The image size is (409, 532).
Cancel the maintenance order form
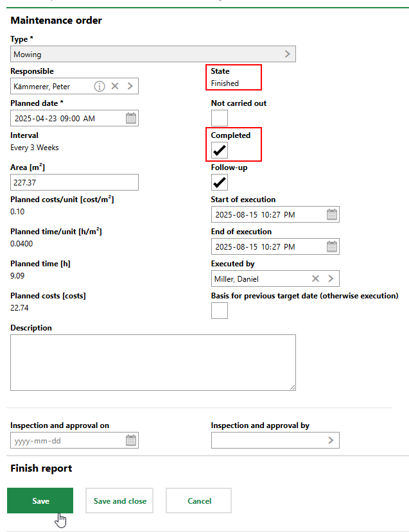[198, 501]
